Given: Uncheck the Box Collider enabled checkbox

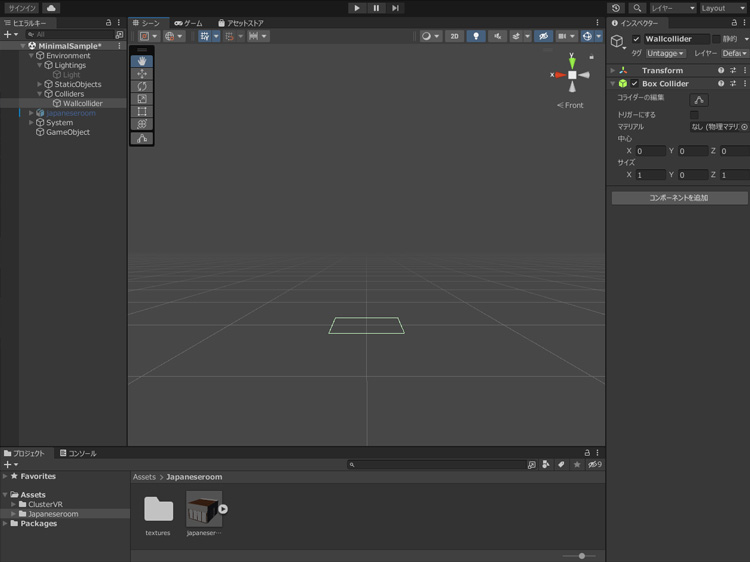Looking at the screenshot, I should pos(634,84).
